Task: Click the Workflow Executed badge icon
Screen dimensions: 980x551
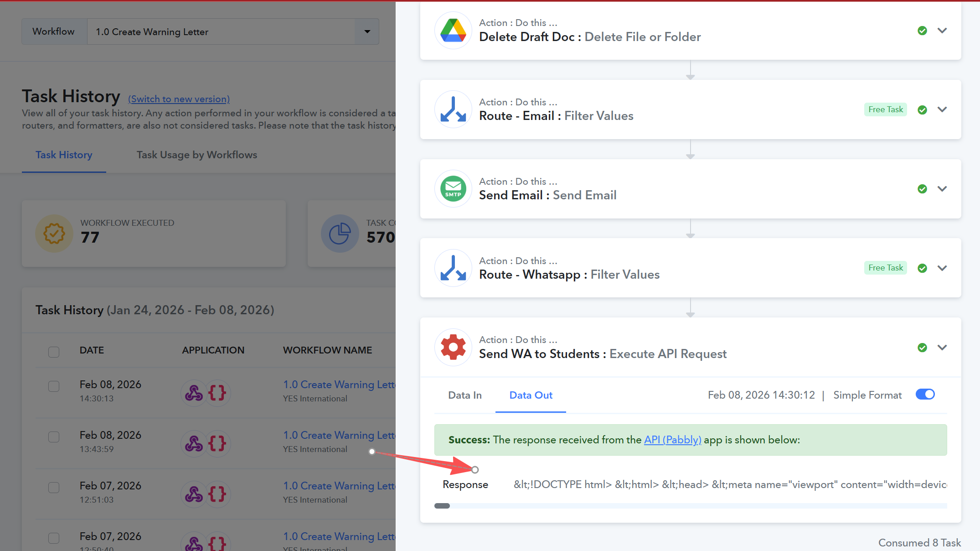Action: click(x=54, y=234)
